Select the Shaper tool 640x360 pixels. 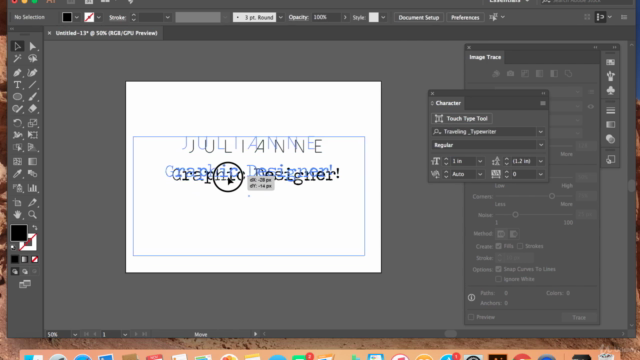click(17, 109)
